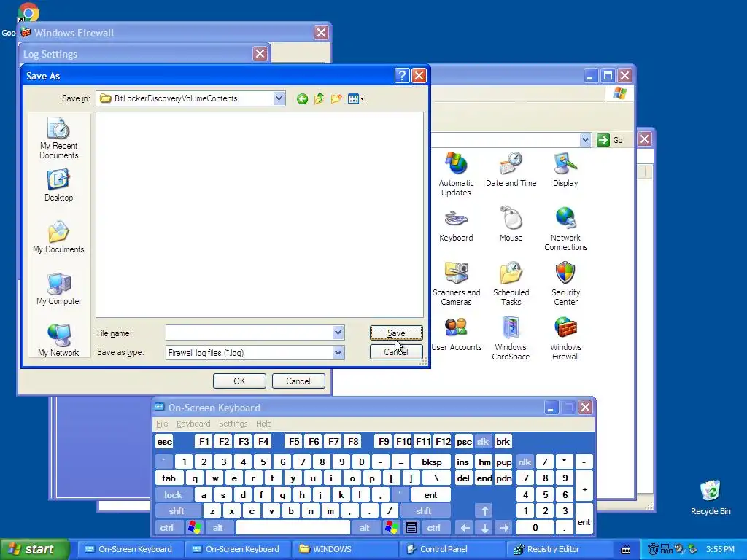Open File menu in On-Screen Keyboard
The height and width of the screenshot is (560, 747).
click(x=162, y=424)
